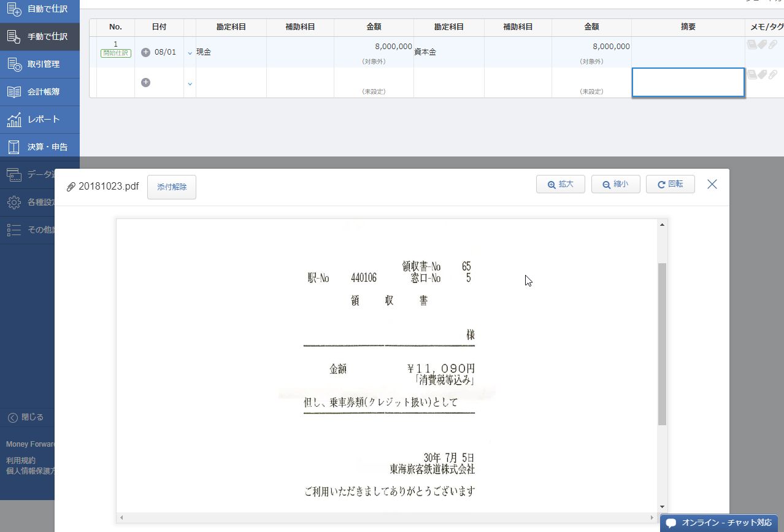Screen dimensions: 784x532
Task: Click paperclip attachment icon in second row
Action: (773, 74)
